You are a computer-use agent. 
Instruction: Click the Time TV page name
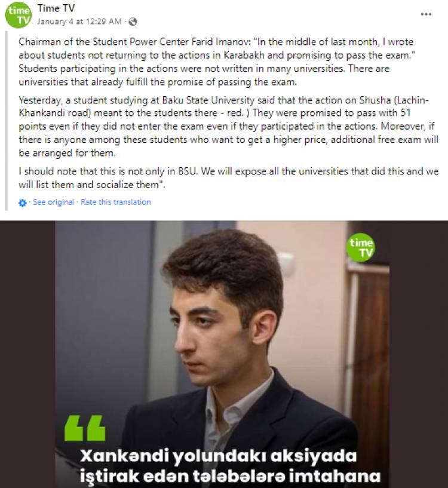coord(56,8)
